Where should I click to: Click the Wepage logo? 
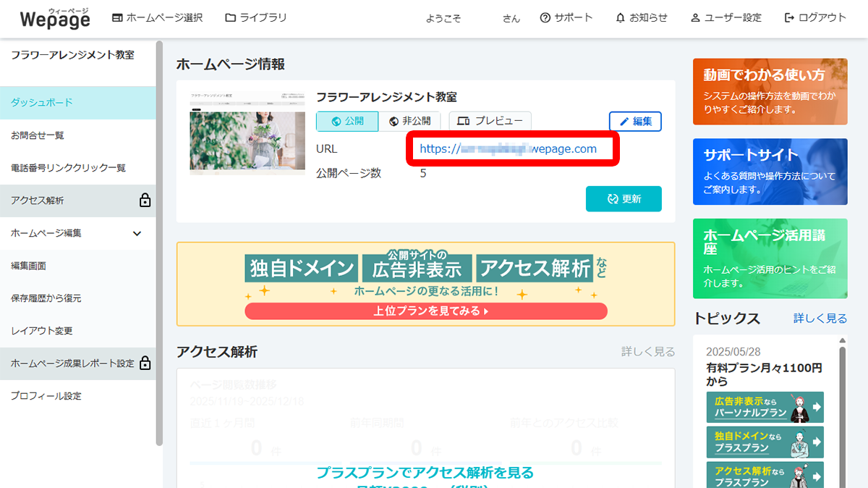coord(54,19)
